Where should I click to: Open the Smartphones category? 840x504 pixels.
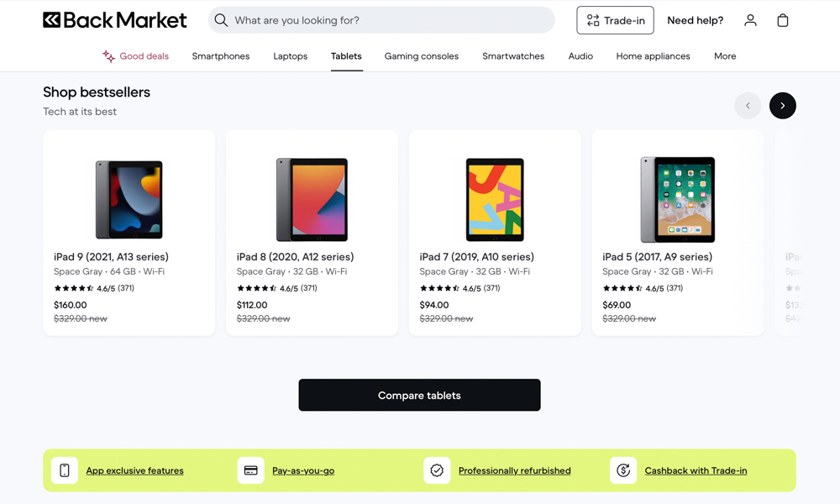[x=221, y=56]
